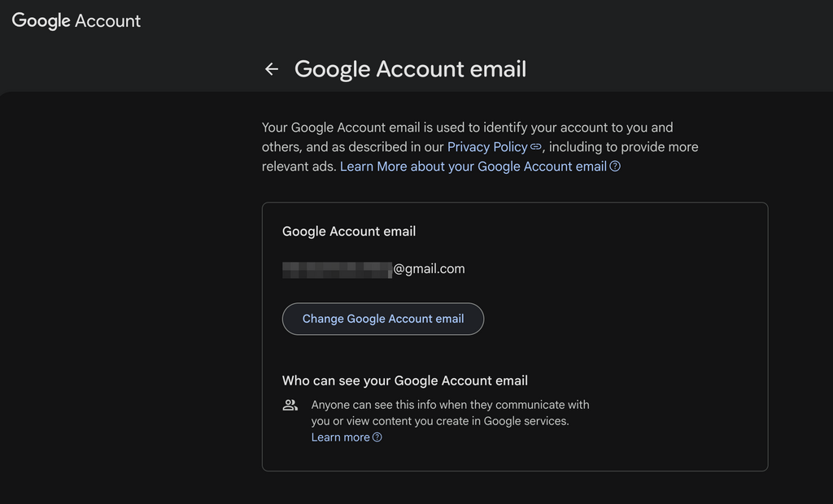This screenshot has width=833, height=504.
Task: Click the link icon beside Privacy Policy
Action: 536,146
